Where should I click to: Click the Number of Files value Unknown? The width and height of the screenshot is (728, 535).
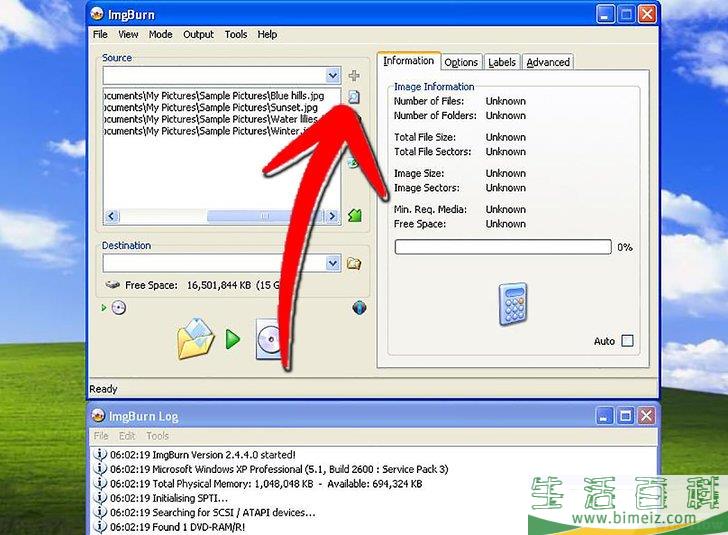click(x=506, y=101)
